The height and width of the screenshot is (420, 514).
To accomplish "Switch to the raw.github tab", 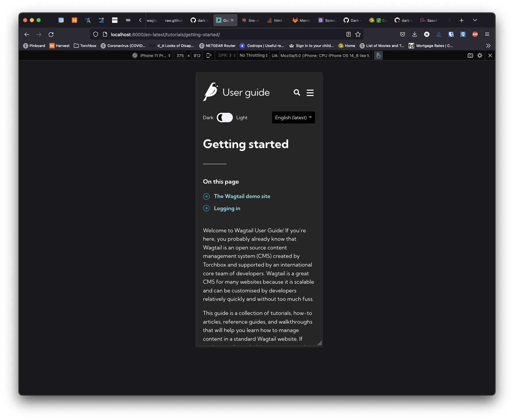I will pyautogui.click(x=174, y=20).
